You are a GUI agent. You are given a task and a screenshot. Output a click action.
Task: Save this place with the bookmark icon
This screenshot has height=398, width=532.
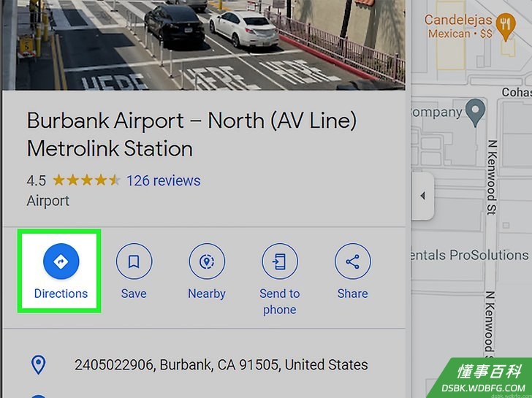[134, 261]
